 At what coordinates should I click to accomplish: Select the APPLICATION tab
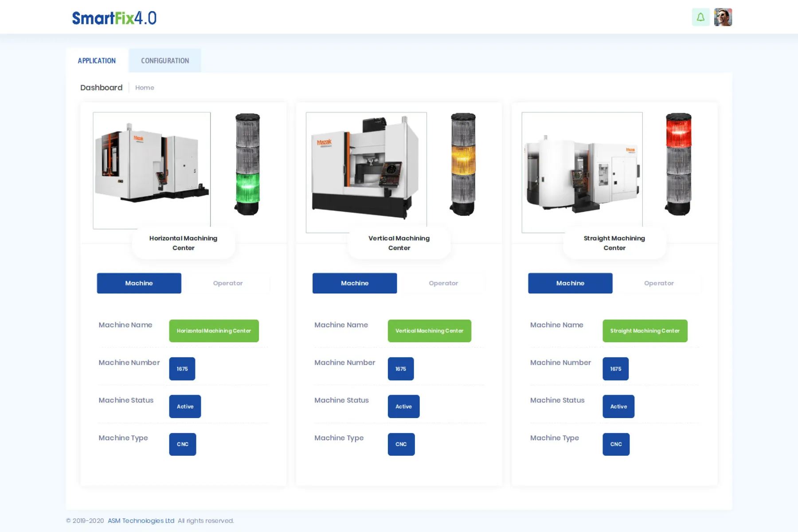(x=97, y=61)
